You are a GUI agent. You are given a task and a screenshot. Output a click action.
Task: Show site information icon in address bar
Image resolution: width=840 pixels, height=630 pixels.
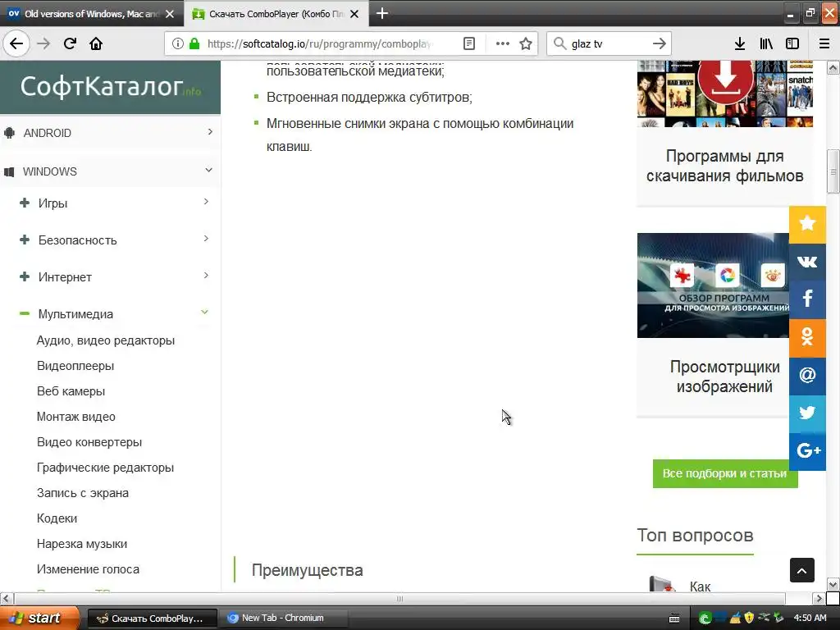[x=178, y=43]
